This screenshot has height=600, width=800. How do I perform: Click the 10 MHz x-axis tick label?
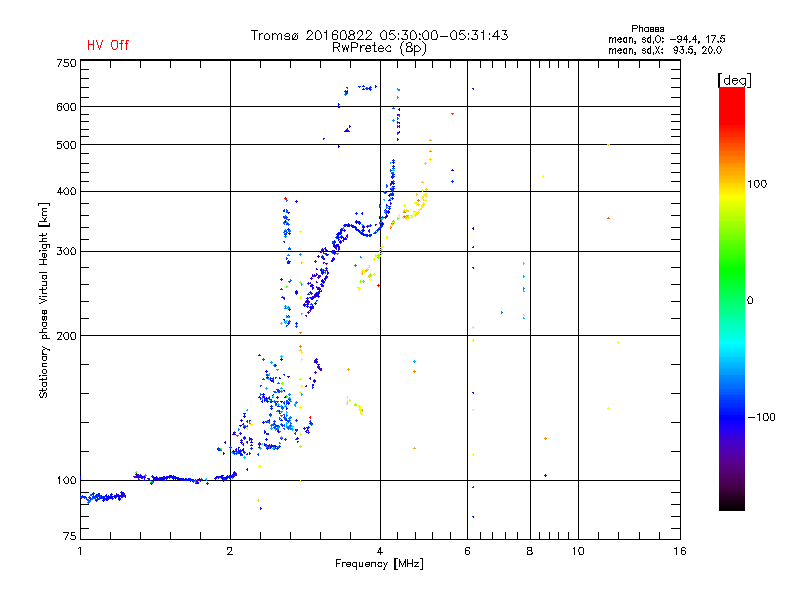pyautogui.click(x=578, y=551)
